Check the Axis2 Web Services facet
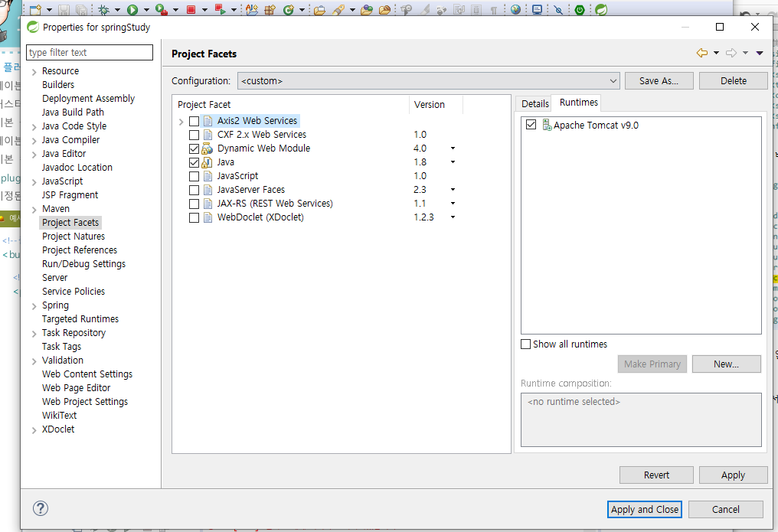Screen dimensions: 778x532 click(194, 121)
